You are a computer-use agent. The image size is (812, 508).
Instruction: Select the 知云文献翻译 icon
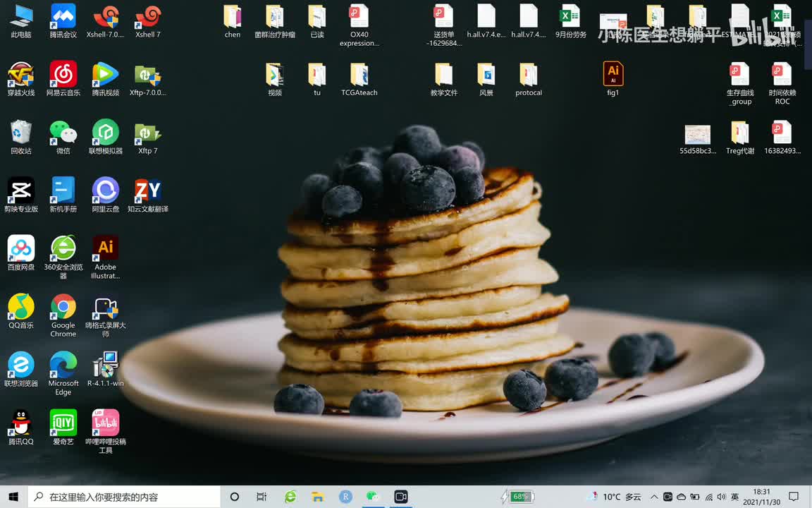148,196
